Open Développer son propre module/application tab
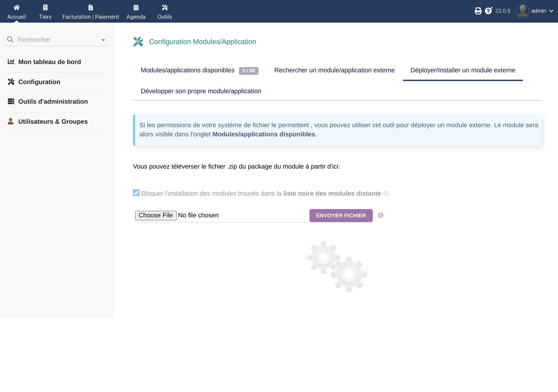 click(x=201, y=91)
